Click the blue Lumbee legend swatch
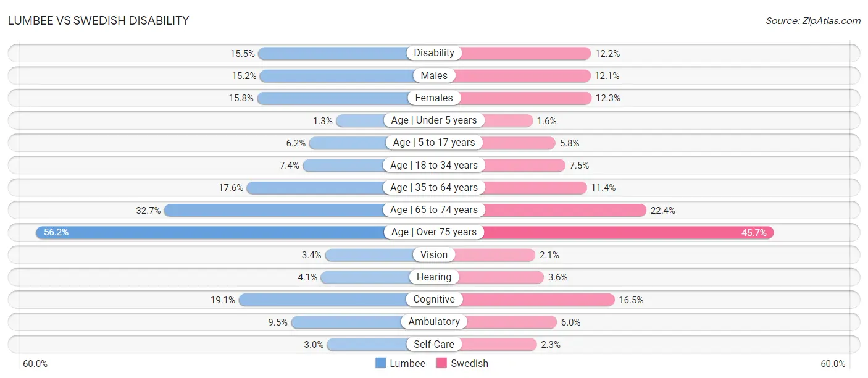Viewport: 868px width, 378px height. point(381,363)
